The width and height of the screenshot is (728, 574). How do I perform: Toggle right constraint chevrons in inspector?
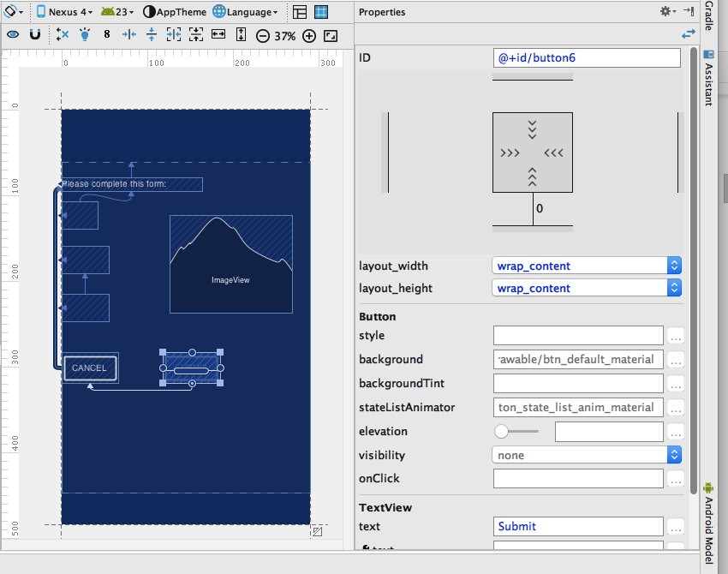pyautogui.click(x=554, y=152)
